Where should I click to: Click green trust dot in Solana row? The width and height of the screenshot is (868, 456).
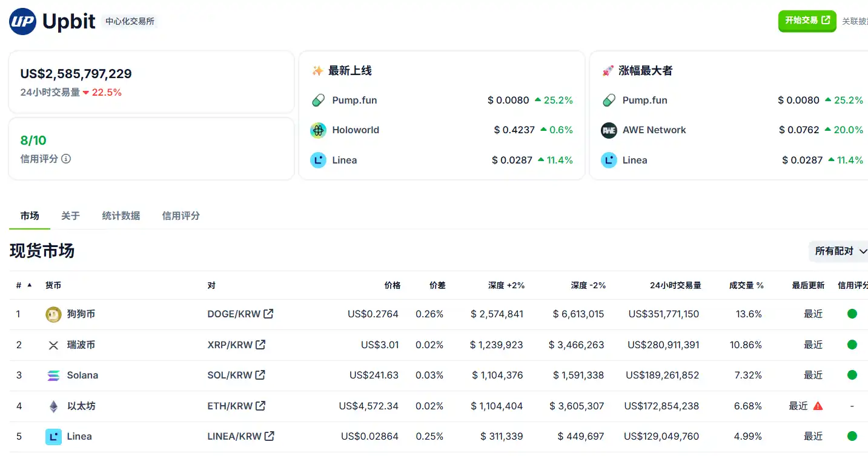(x=852, y=375)
